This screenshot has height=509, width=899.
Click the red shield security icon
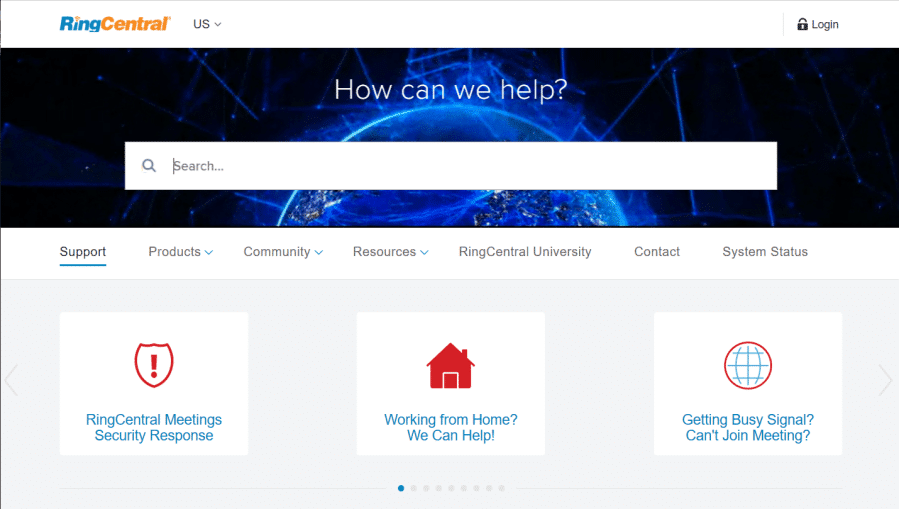pyautogui.click(x=154, y=365)
